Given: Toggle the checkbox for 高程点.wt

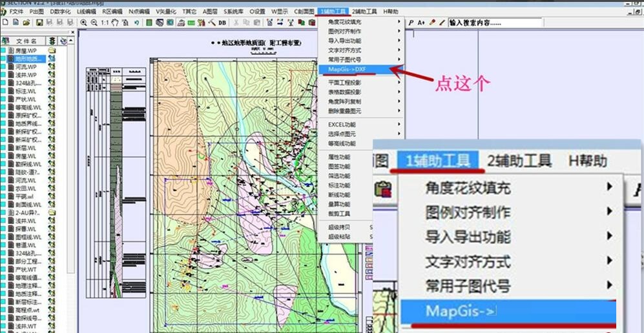Looking at the screenshot, I should tap(3, 310).
